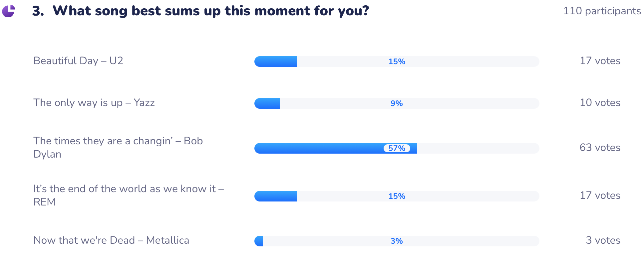644x262 pixels.
Task: Click the blue filled part of the Metallica bar
Action: coord(259,241)
